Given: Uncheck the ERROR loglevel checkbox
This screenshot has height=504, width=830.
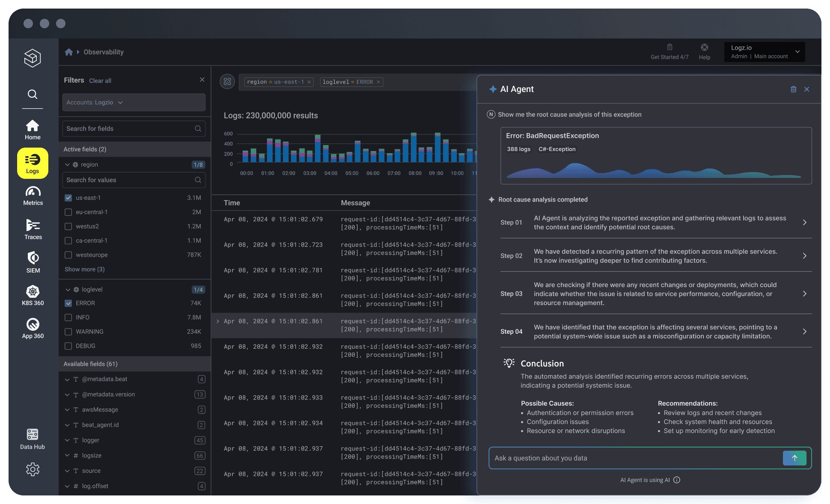Looking at the screenshot, I should coord(68,303).
